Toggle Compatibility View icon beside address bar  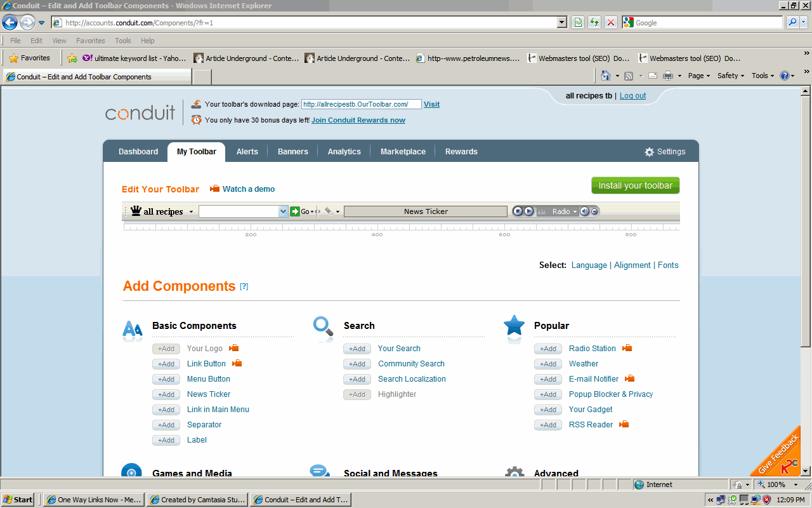[x=578, y=23]
